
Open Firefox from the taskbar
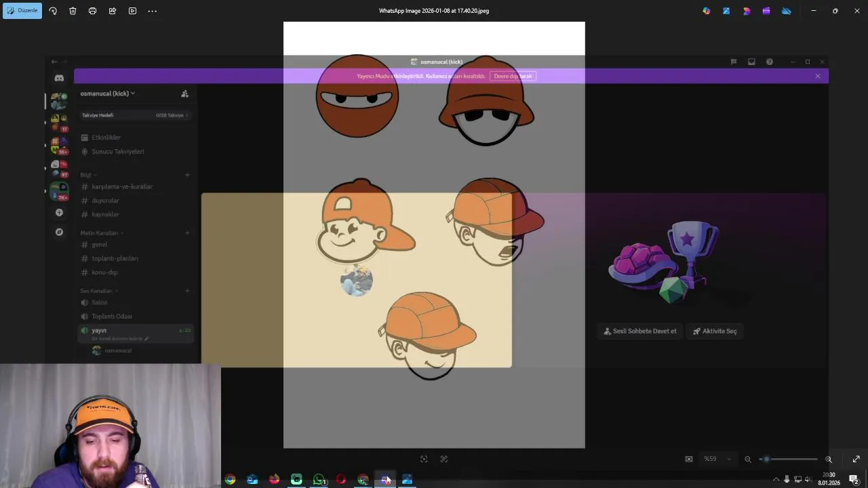[274, 480]
